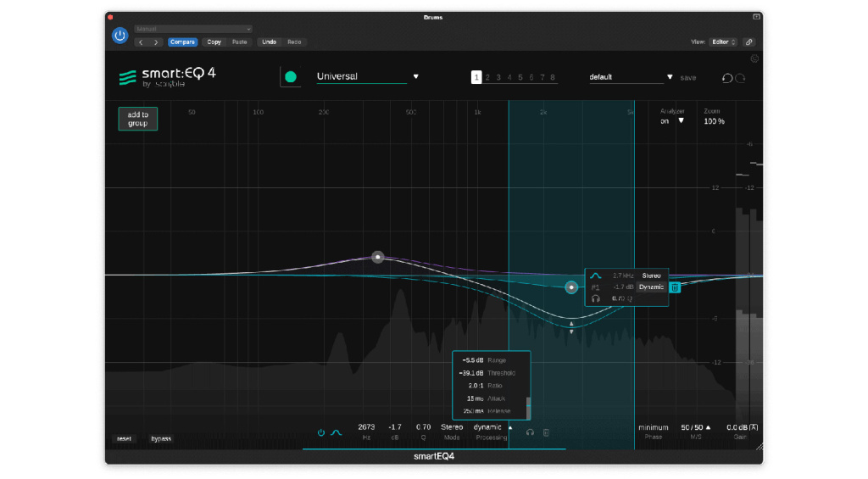
Task: Open the Analyzer on dropdown
Action: 672,120
